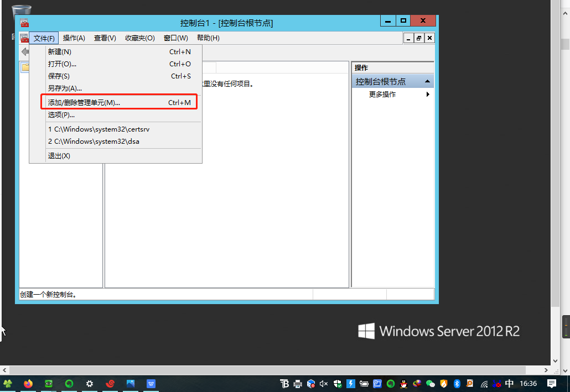Select 添加/删除管理单元(M)... menu entry
The height and width of the screenshot is (392, 570).
click(x=119, y=102)
